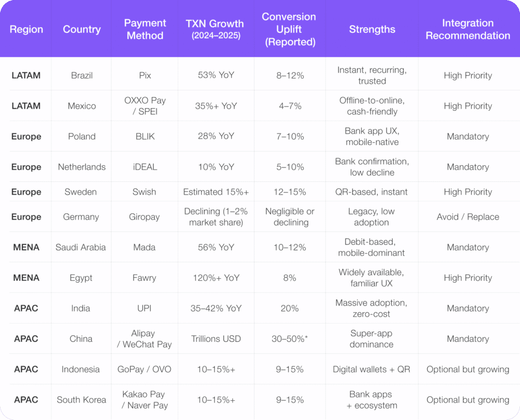Viewport: 520px width, 420px height.
Task: Select the 120%+ YoY growth cell
Action: point(216,278)
